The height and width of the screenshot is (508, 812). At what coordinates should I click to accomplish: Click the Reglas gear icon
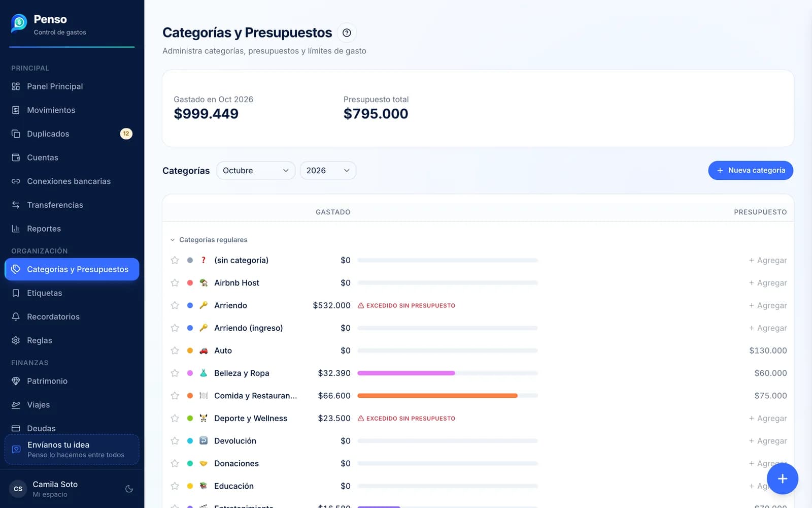(16, 340)
